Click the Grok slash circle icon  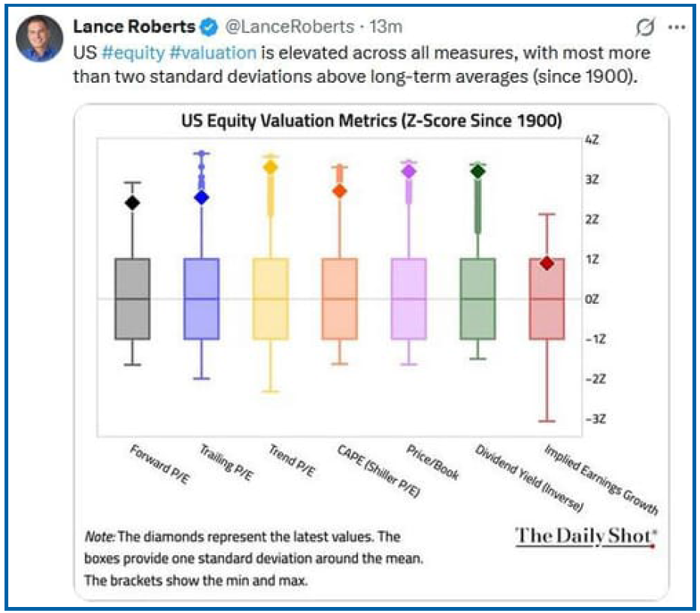(644, 27)
